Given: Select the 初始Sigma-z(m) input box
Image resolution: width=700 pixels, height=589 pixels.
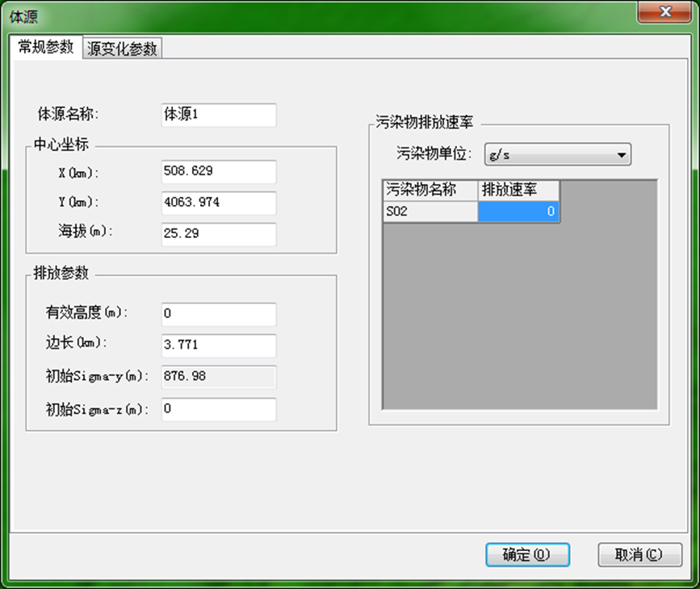Looking at the screenshot, I should coord(218,409).
